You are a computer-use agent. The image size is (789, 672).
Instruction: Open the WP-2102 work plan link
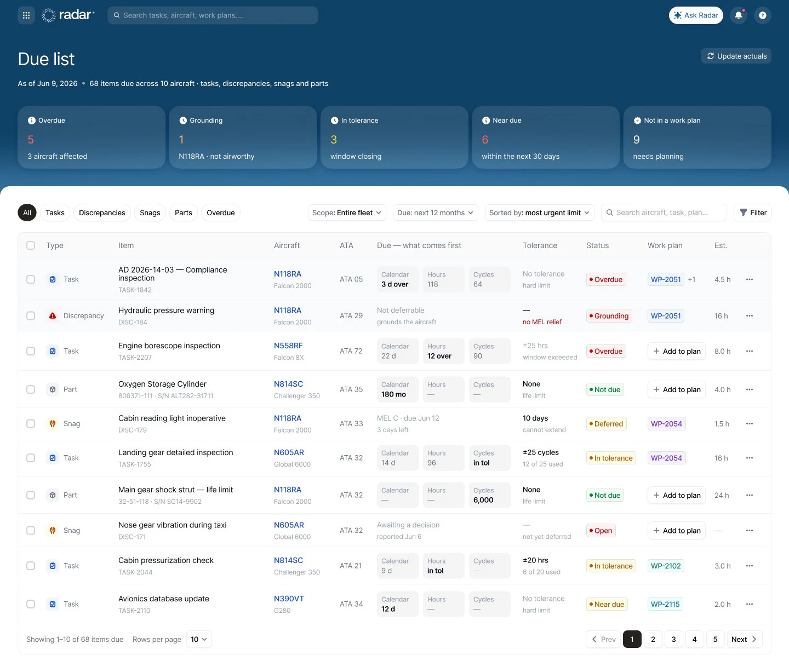point(666,566)
